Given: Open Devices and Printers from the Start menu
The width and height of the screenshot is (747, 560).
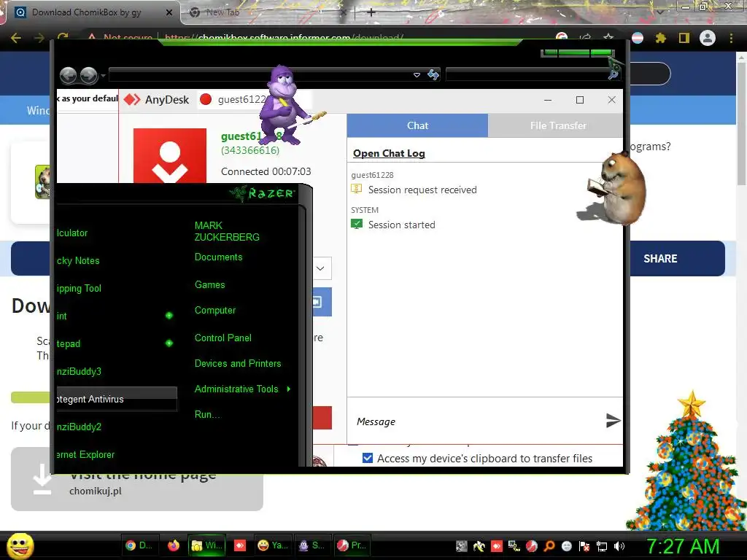Looking at the screenshot, I should (x=238, y=364).
